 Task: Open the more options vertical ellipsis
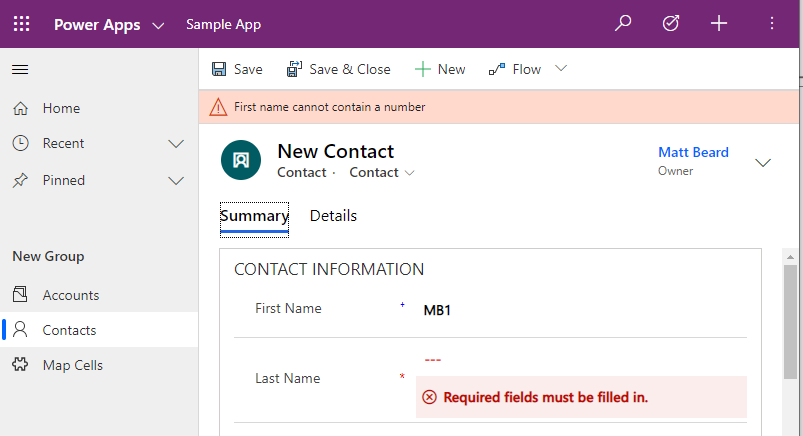click(771, 23)
